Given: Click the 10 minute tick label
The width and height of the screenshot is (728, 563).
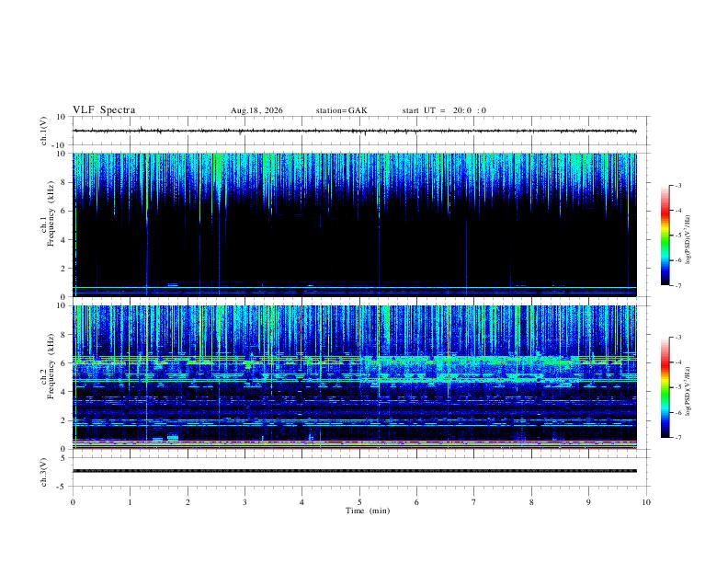Looking at the screenshot, I should coord(646,502).
